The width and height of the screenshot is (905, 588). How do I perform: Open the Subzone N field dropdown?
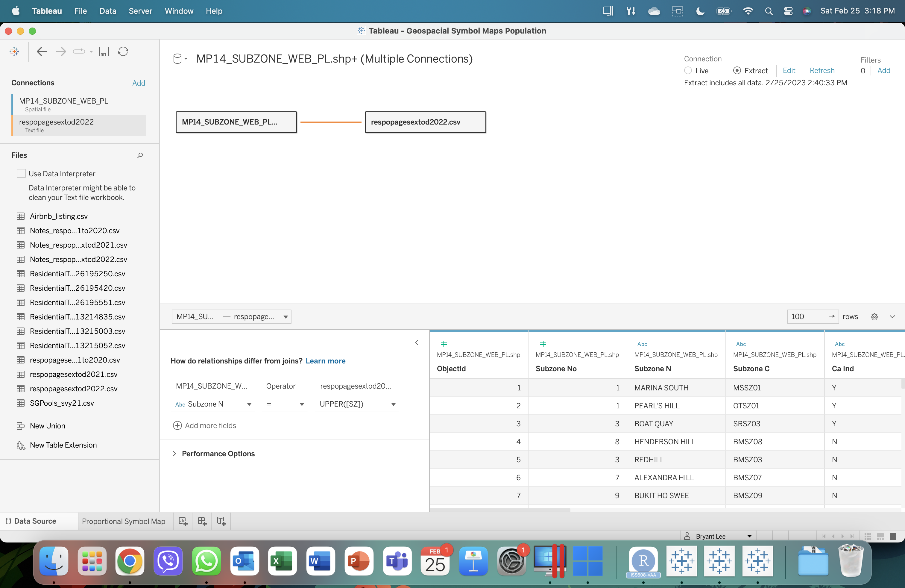pyautogui.click(x=249, y=404)
